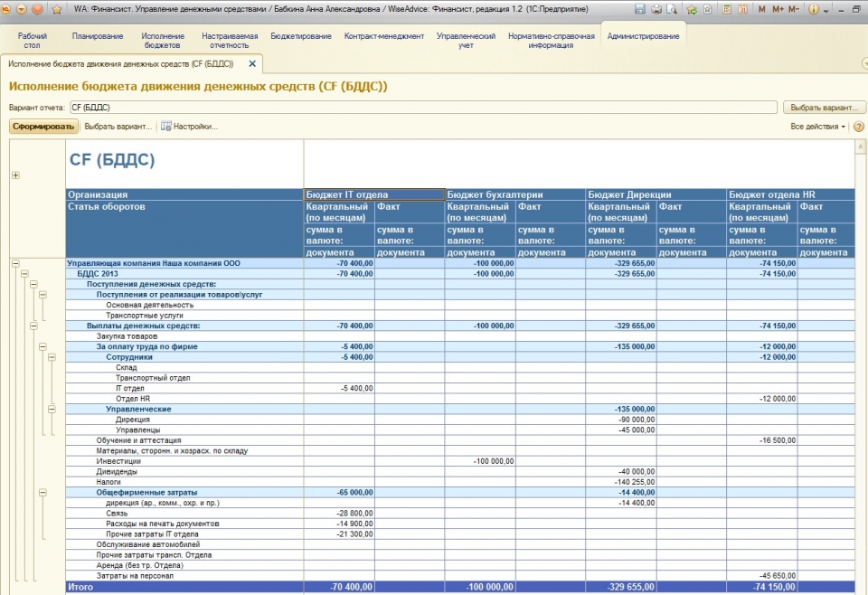Collapse the 'Выплаты денежных средств' group

click(x=33, y=326)
